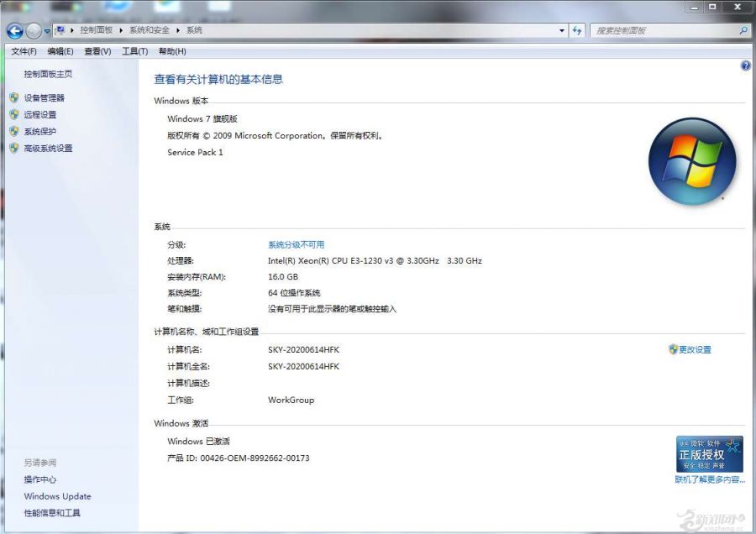The height and width of the screenshot is (534, 756).
Task: Click the Windows 7 旗舰版 edition text
Action: coord(202,118)
